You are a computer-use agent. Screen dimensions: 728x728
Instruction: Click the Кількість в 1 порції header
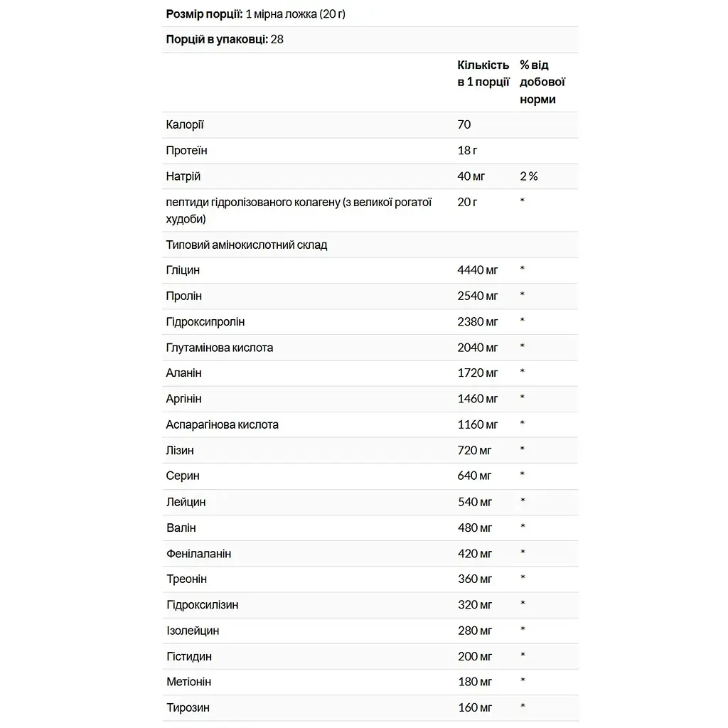pos(483,73)
